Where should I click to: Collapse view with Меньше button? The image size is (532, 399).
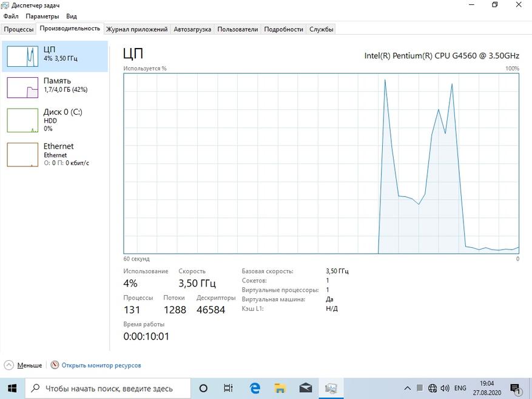[22, 365]
